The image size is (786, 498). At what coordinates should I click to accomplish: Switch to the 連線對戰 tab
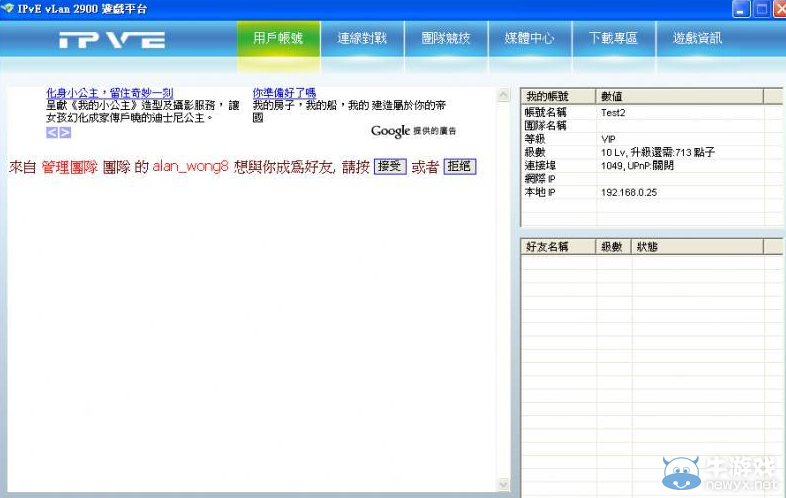point(362,39)
